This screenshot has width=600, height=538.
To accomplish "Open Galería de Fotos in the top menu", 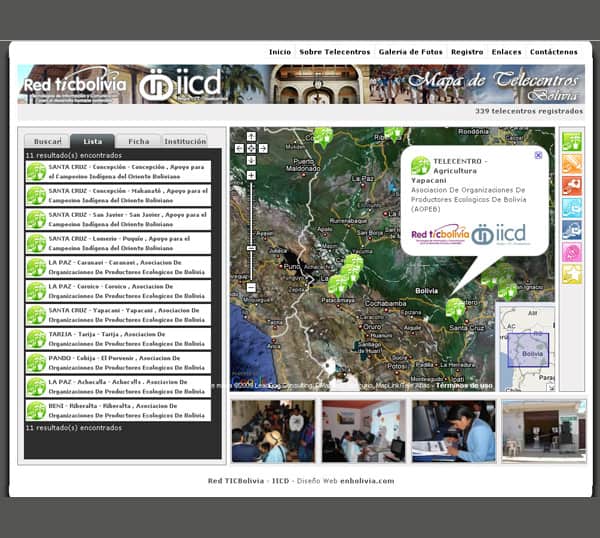I will click(410, 52).
